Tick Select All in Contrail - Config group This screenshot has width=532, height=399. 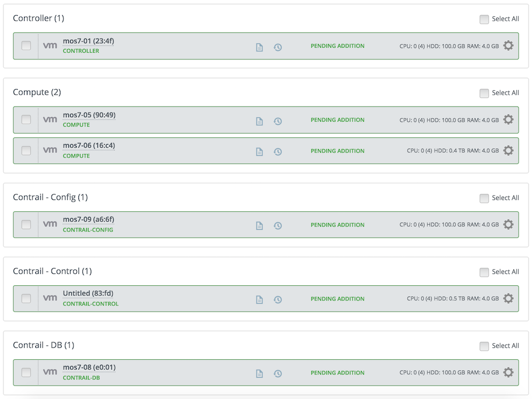(484, 198)
